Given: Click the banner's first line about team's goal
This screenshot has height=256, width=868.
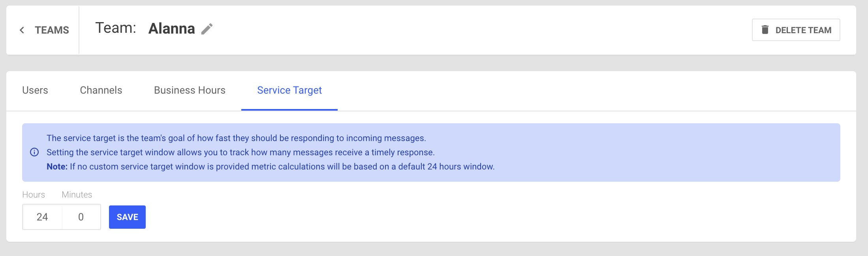Looking at the screenshot, I should [236, 138].
